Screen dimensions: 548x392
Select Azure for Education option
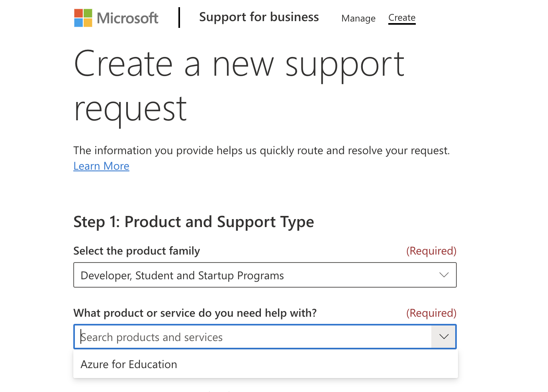tap(265, 364)
